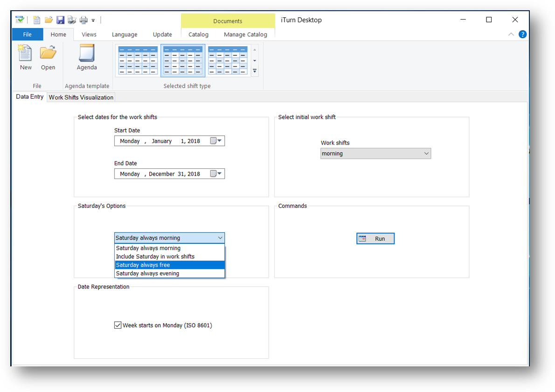
Task: Click the End Date field
Action: [x=169, y=174]
